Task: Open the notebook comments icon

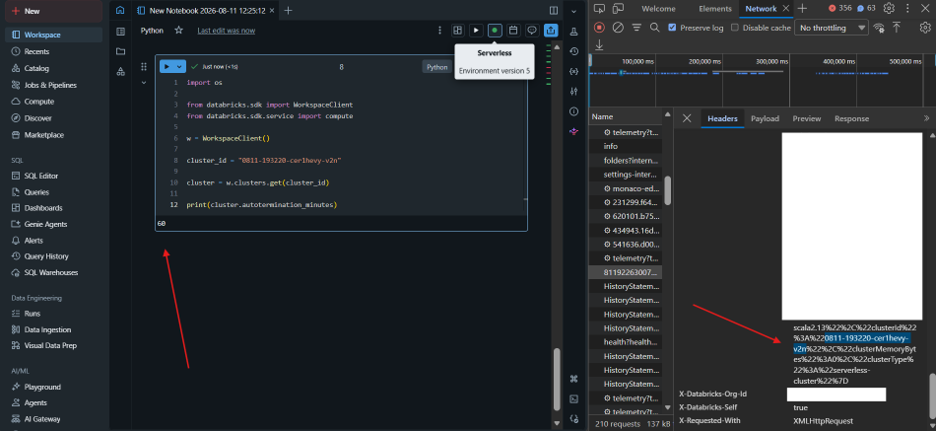Action: tap(532, 30)
